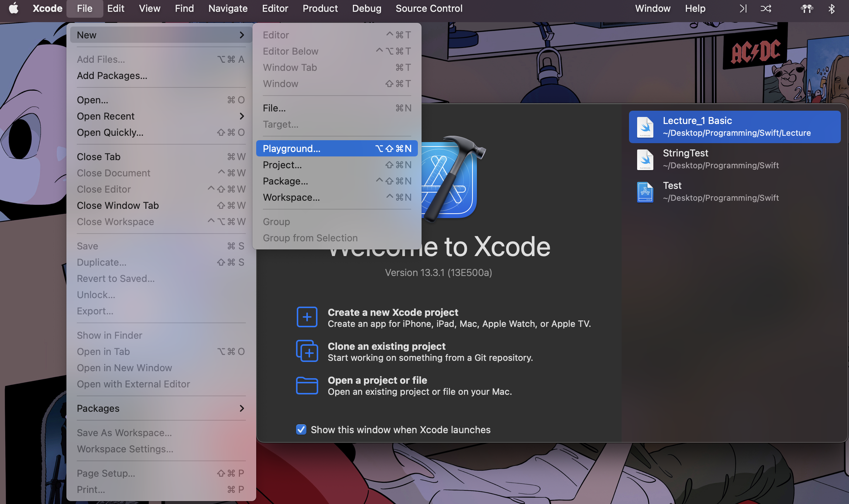Open the Edit menu
This screenshot has height=504, width=849.
[x=116, y=8]
